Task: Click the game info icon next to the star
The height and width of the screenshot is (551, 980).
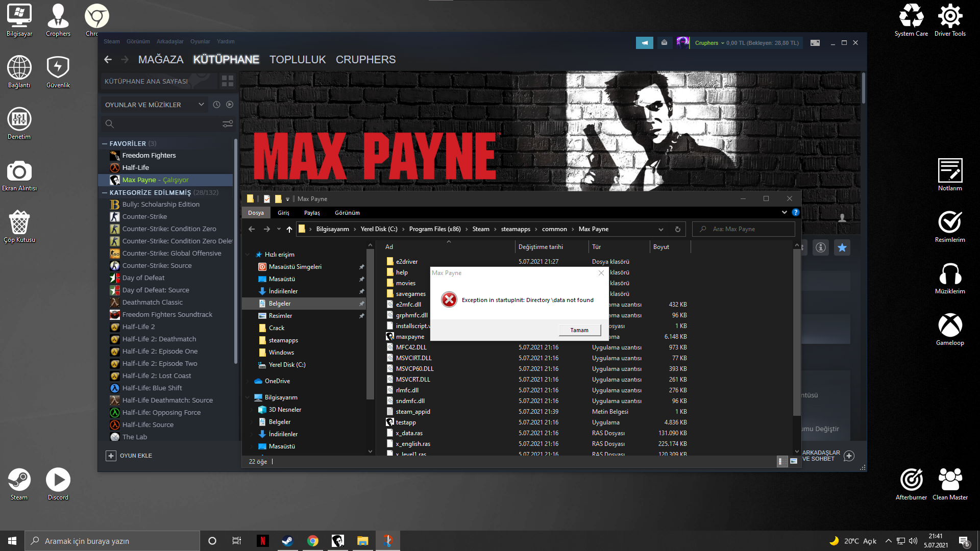Action: (821, 247)
